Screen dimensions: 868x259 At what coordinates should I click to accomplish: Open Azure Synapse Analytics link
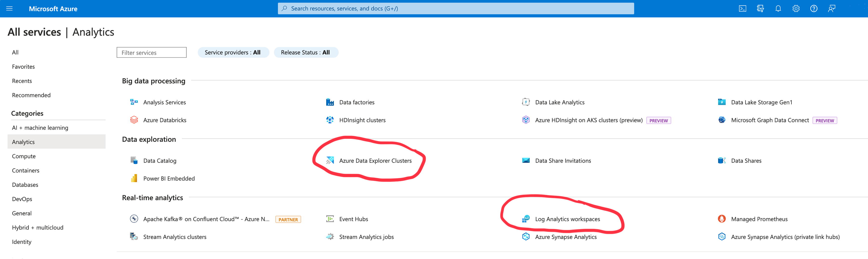pyautogui.click(x=566, y=237)
